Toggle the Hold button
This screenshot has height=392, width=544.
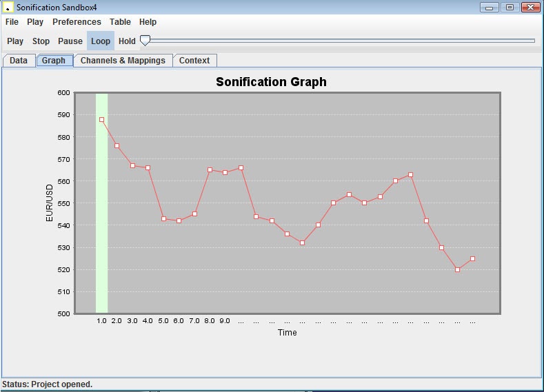pos(127,41)
